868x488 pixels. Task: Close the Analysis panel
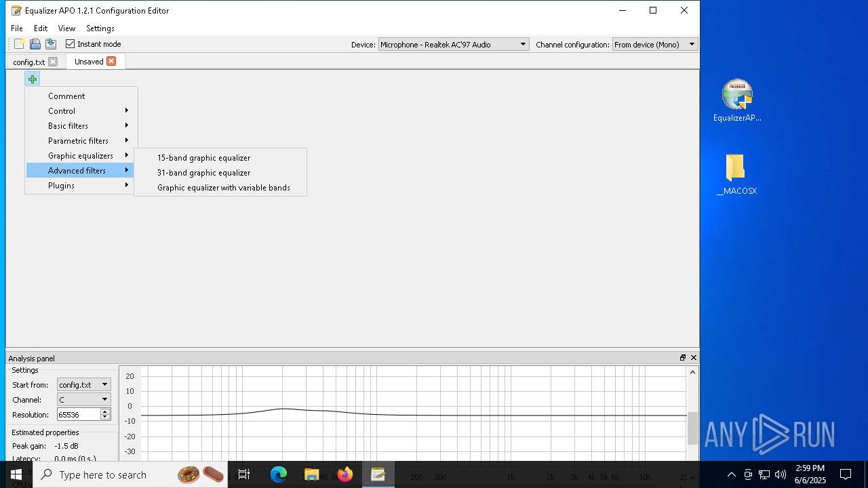click(693, 358)
